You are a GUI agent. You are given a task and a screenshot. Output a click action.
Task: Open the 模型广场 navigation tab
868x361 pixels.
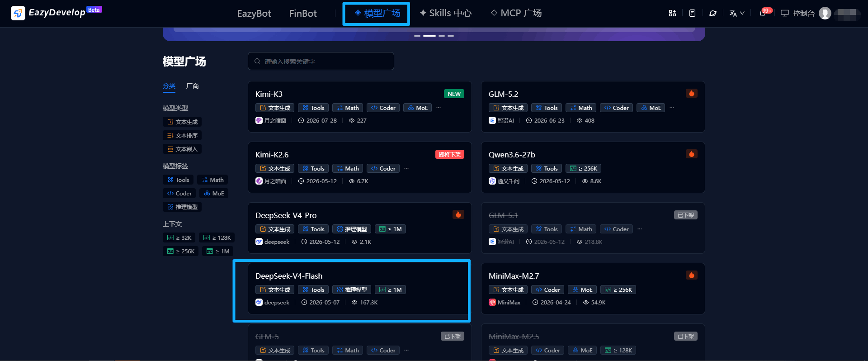[x=377, y=13]
